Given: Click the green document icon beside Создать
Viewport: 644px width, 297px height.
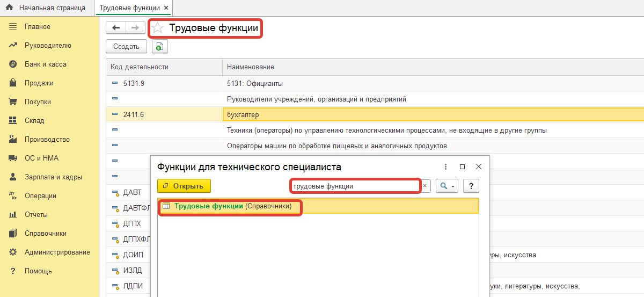Looking at the screenshot, I should point(159,47).
